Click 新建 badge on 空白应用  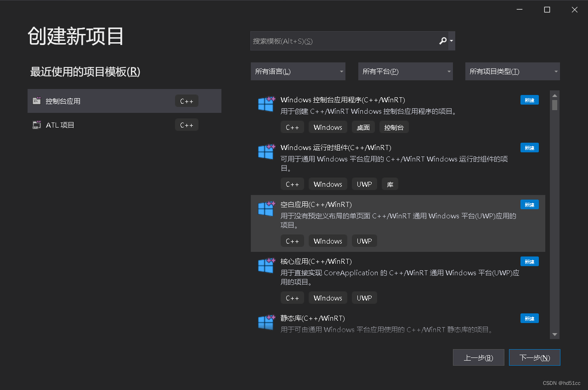(x=530, y=205)
